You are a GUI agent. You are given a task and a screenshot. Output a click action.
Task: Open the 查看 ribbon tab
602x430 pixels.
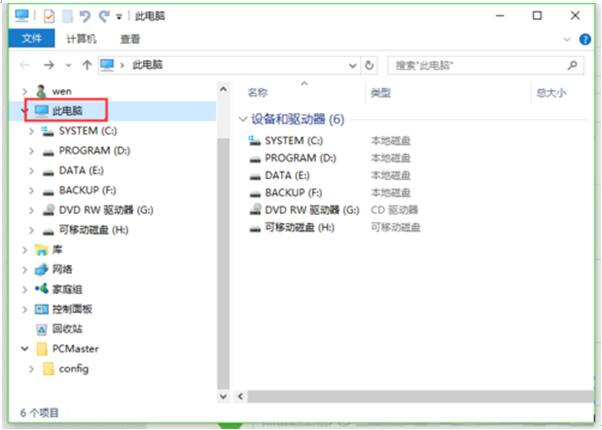tap(130, 39)
